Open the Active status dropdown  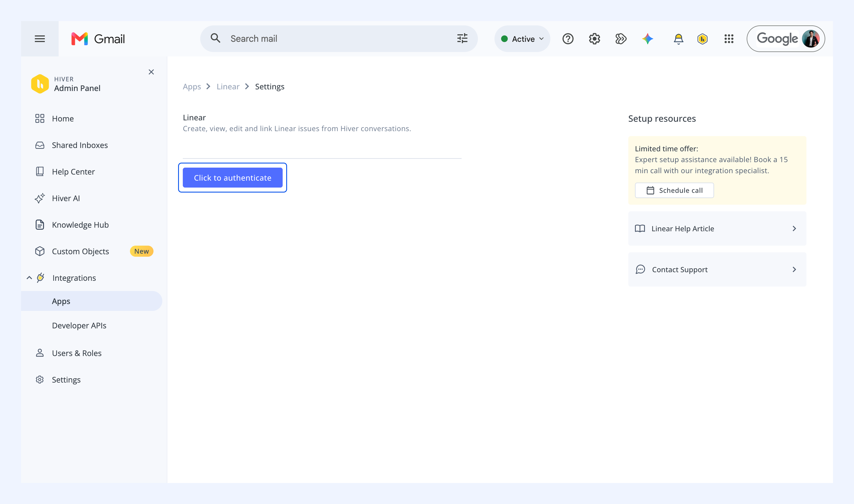pos(522,39)
